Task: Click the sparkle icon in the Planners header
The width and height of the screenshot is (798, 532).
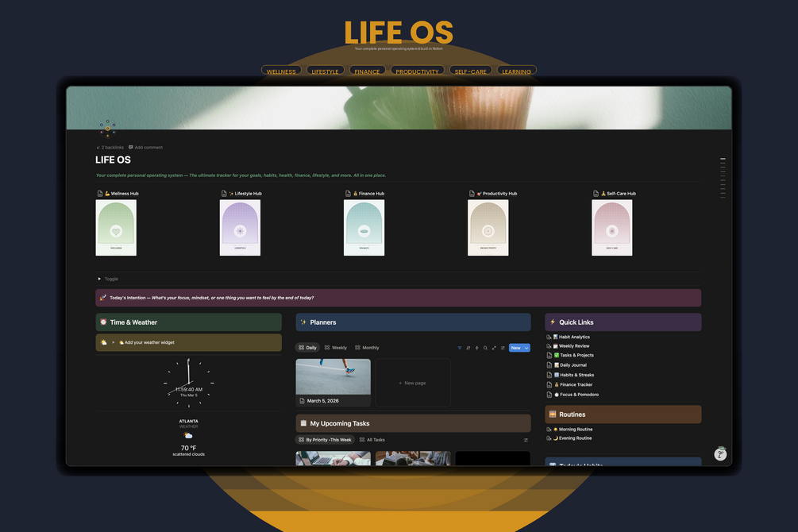Action: click(x=303, y=322)
